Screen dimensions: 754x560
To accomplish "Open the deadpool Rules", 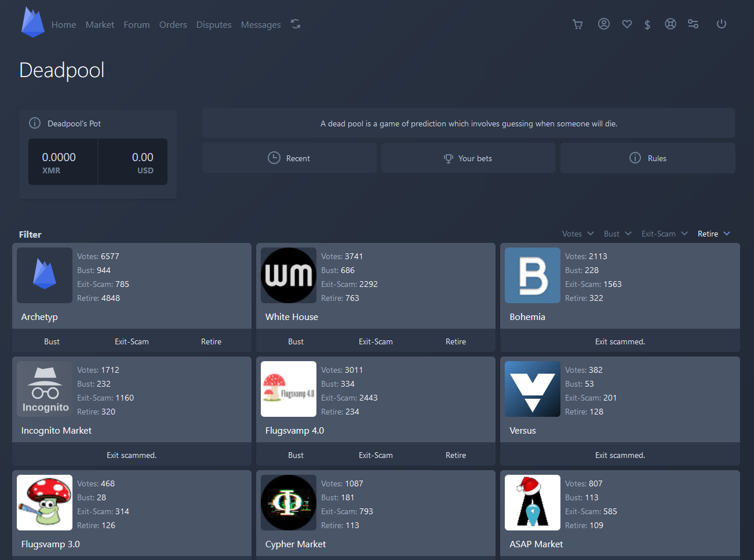I will coord(648,158).
